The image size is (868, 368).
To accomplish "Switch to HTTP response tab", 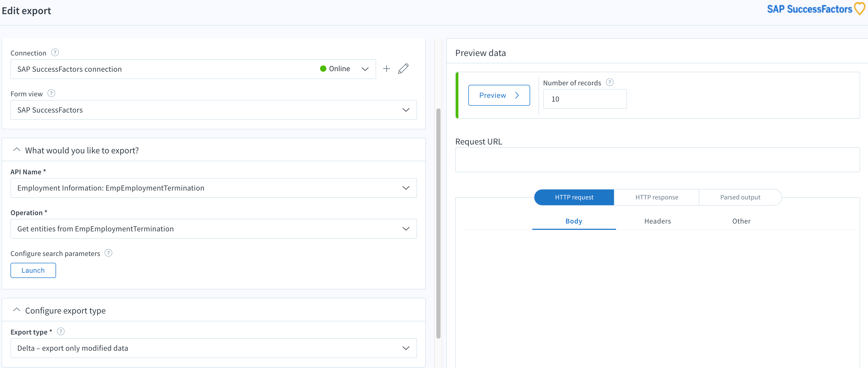I will click(x=656, y=197).
